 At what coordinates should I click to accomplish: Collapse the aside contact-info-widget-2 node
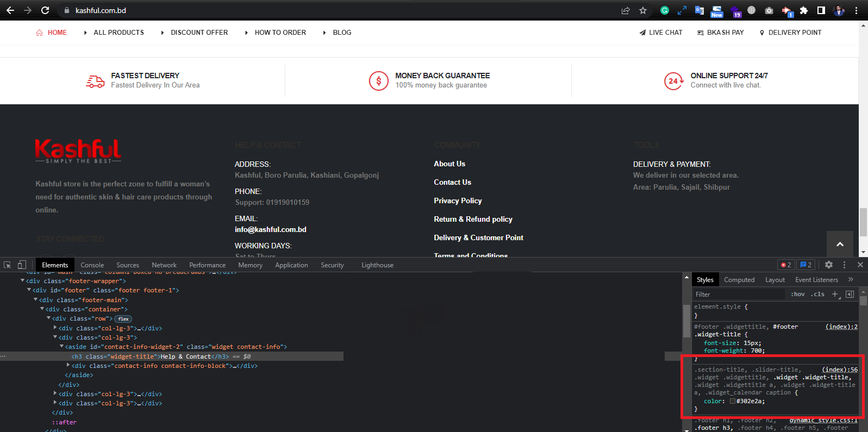pyautogui.click(x=62, y=346)
